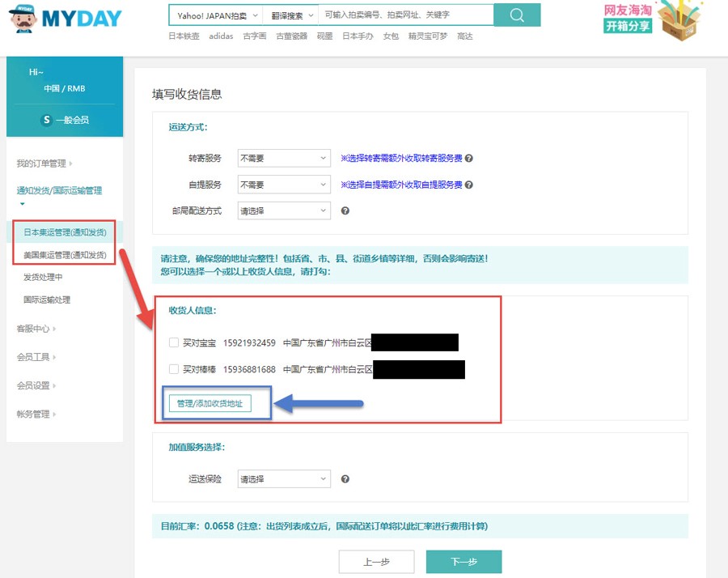This screenshot has width=728, height=578.
Task: Open the 邮局配送方式 dropdown
Action: (284, 210)
